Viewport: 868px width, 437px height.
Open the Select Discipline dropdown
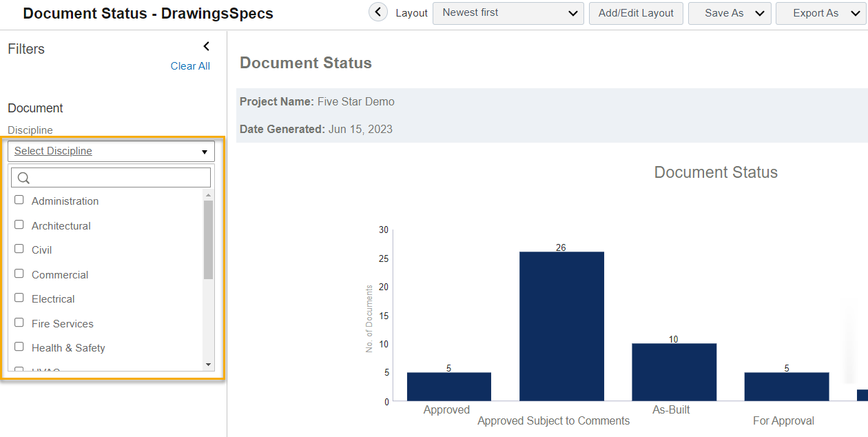point(111,151)
